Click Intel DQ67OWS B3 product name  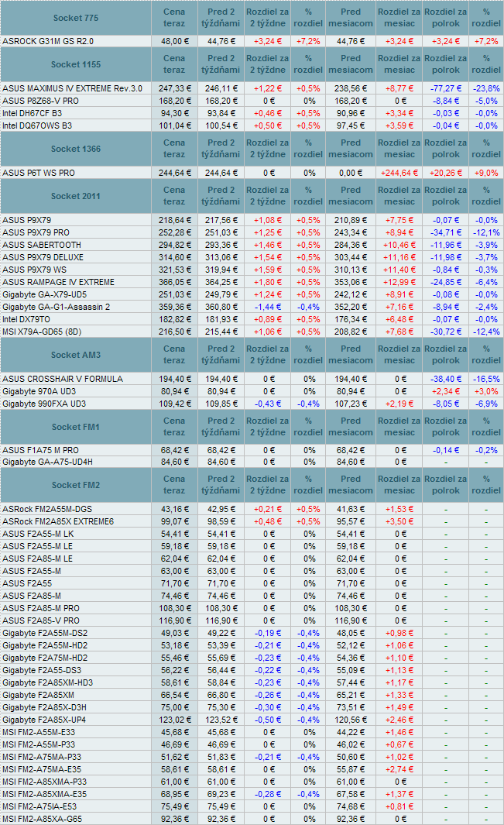click(37, 125)
